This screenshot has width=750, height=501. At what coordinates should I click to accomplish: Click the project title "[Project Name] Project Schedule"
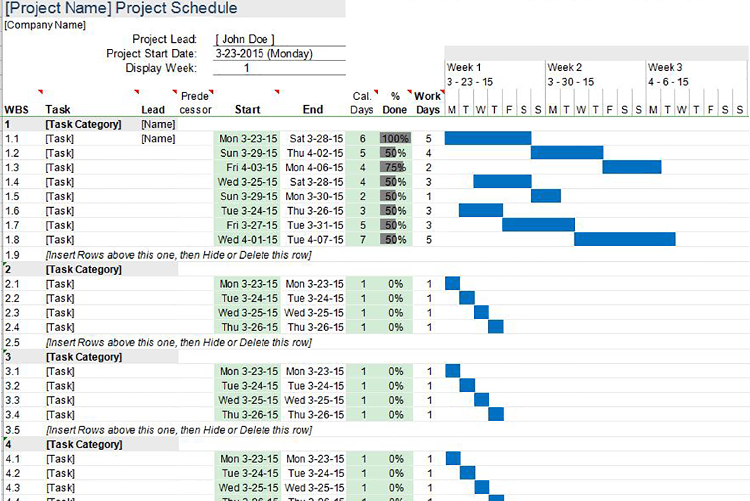[121, 8]
